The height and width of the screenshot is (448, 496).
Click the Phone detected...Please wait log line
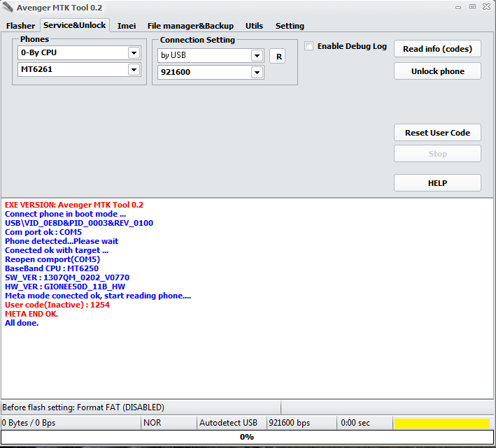pos(62,241)
